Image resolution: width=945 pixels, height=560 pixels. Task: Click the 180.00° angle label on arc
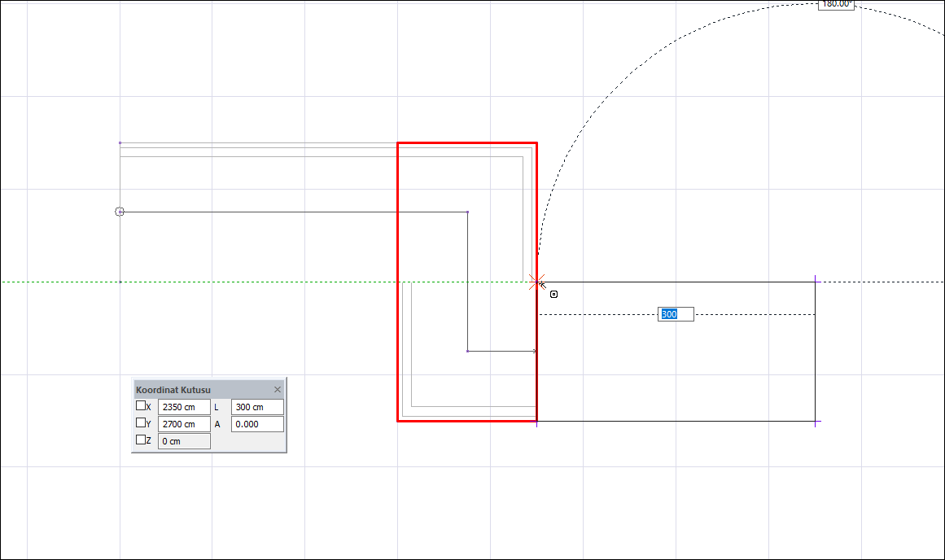pyautogui.click(x=836, y=4)
